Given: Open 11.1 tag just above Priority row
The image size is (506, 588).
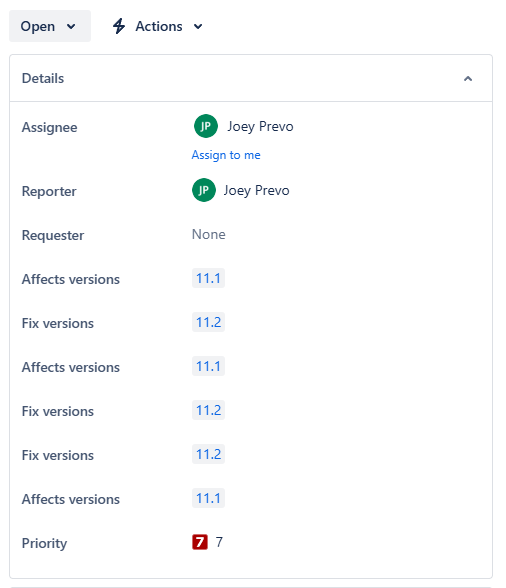Looking at the screenshot, I should pyautogui.click(x=208, y=498).
